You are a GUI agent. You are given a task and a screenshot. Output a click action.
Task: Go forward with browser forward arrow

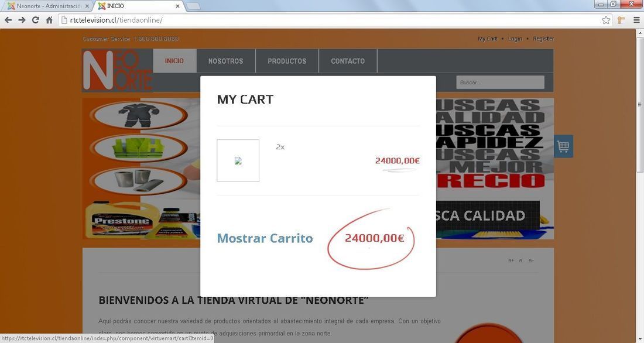22,20
